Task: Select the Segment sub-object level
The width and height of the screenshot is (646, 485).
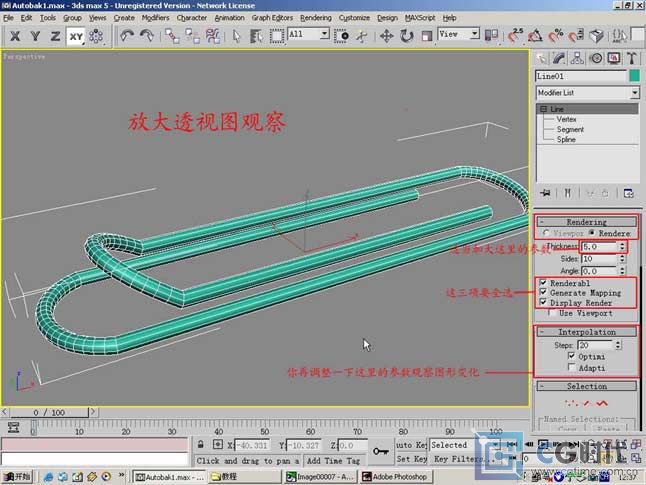Action: (570, 129)
